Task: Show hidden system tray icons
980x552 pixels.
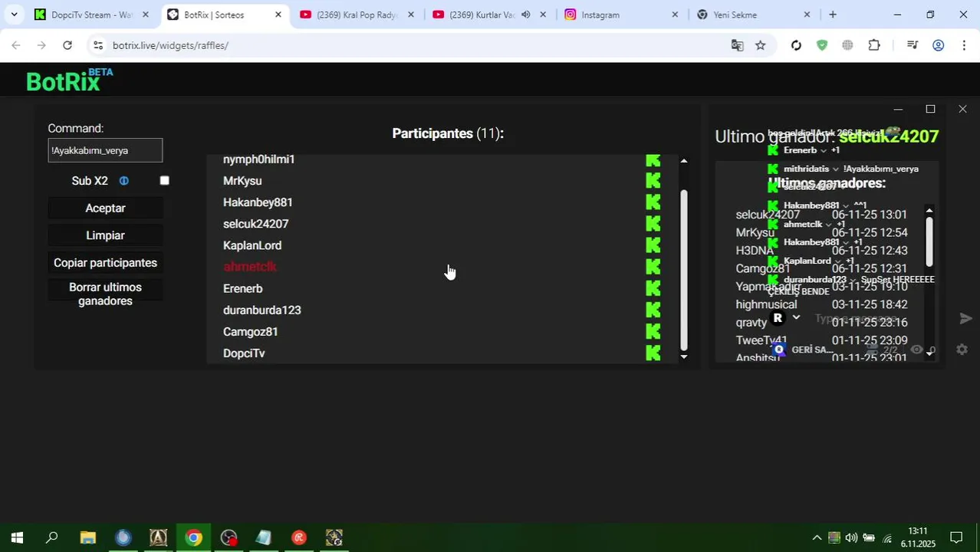Action: [817, 537]
